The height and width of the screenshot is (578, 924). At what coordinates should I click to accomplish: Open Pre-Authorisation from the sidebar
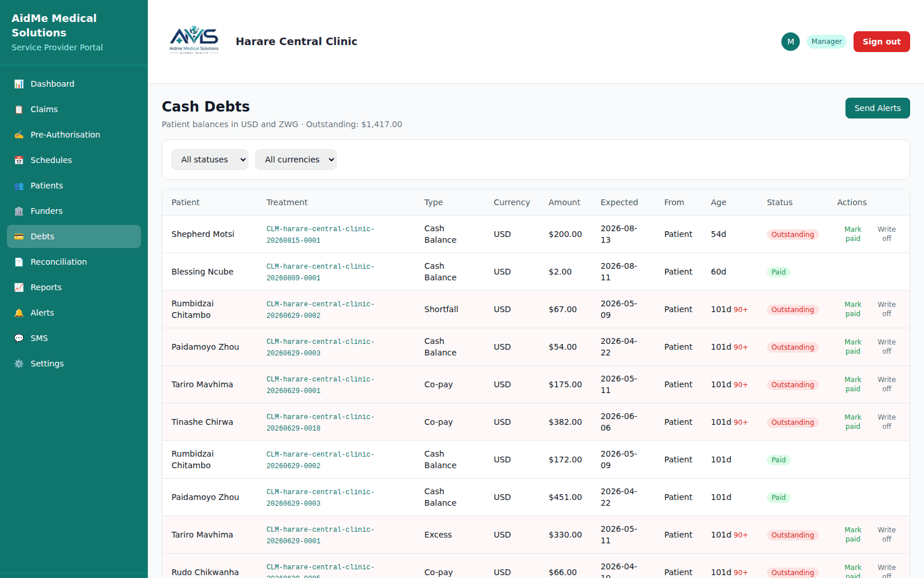[74, 135]
